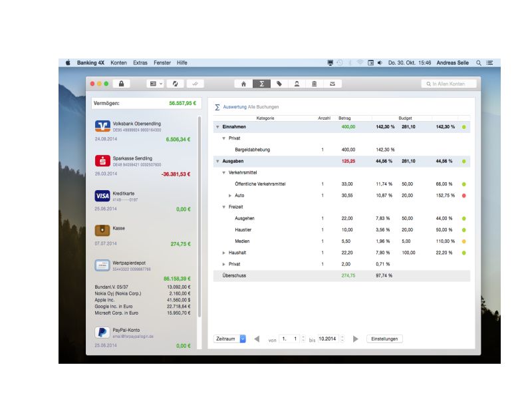Select the Haustier row
Image resolution: width=532 pixels, height=399 pixels.
tap(342, 229)
